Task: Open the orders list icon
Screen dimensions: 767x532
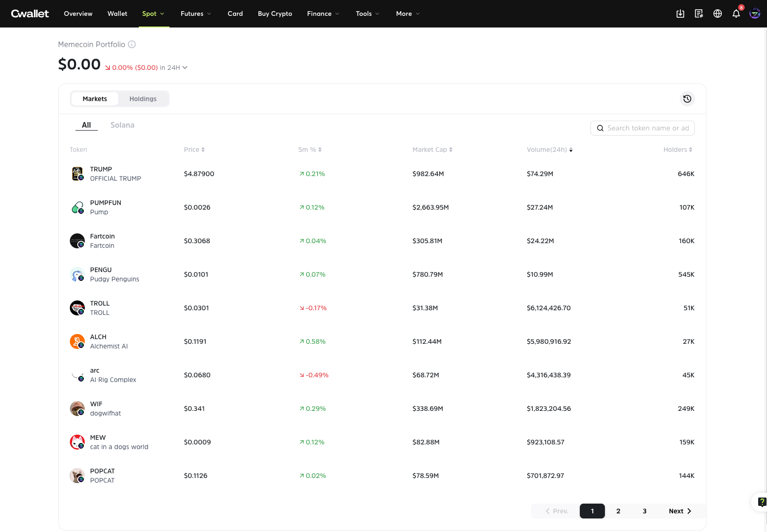Action: coord(699,14)
